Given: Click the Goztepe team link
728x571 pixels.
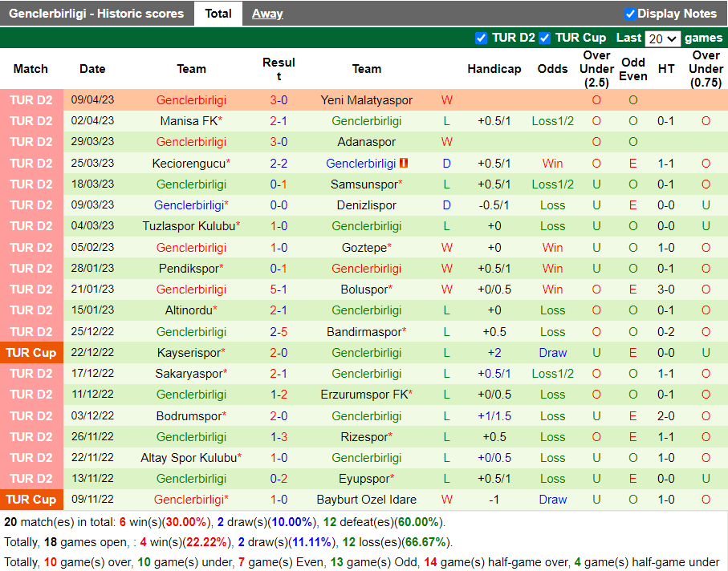Looking at the screenshot, I should point(367,247).
